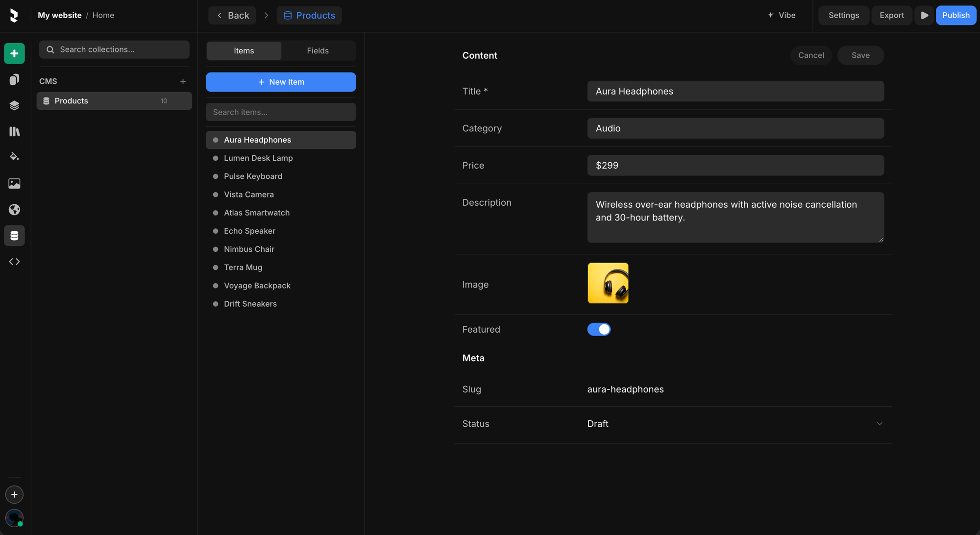The image size is (980, 535).
Task: Open the Media image icon
Action: point(14,183)
